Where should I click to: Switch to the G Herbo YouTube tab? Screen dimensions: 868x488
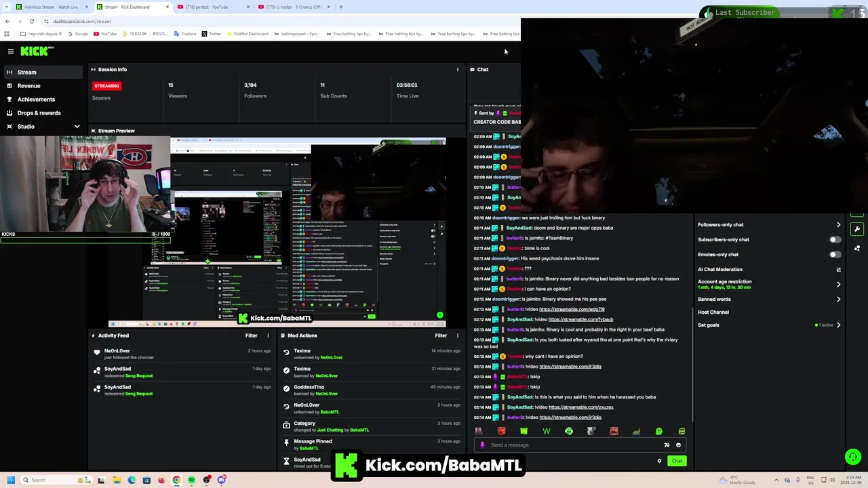295,7
